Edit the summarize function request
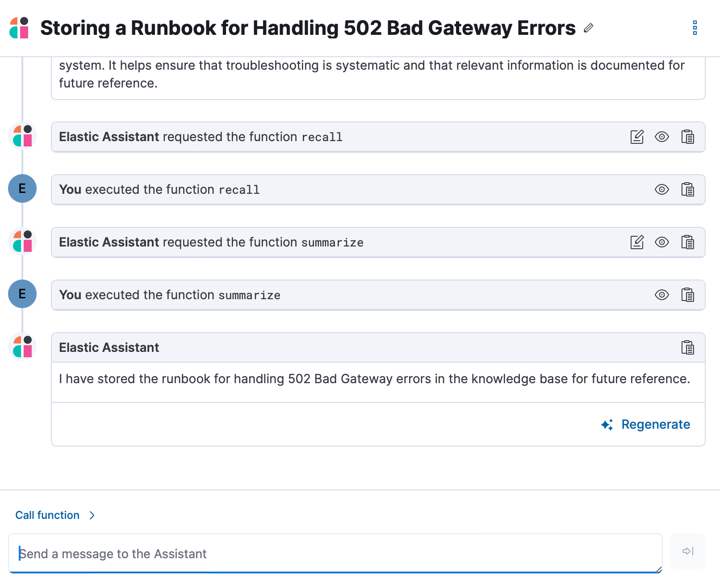The height and width of the screenshot is (585, 728). click(x=637, y=242)
